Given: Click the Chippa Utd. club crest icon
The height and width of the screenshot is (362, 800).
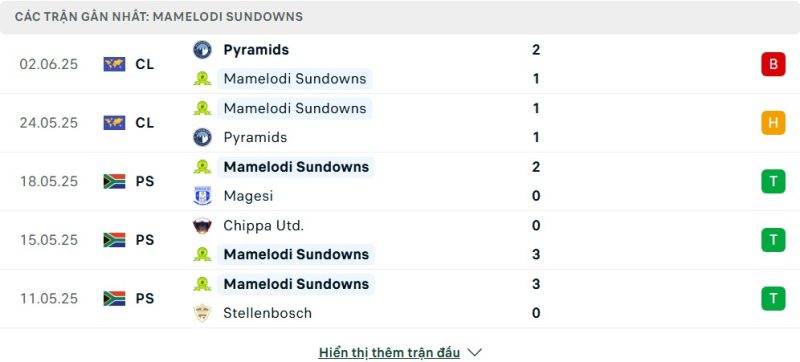Looking at the screenshot, I should pyautogui.click(x=203, y=225).
